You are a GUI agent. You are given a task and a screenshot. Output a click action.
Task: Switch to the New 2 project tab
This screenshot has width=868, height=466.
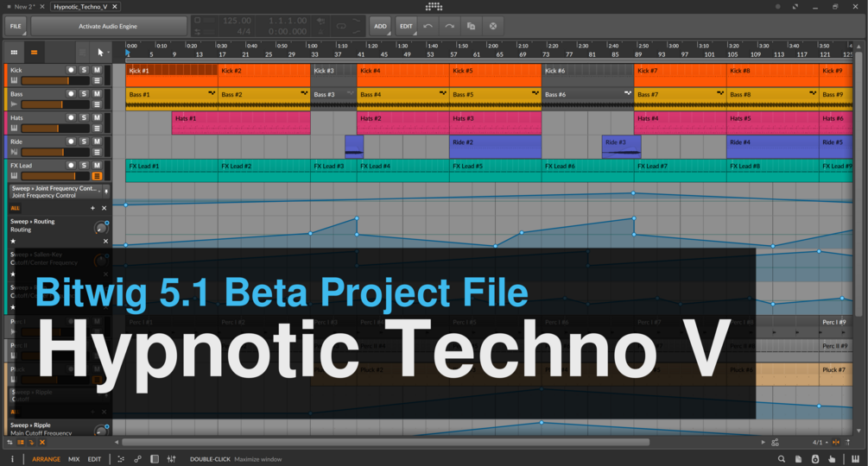click(24, 7)
